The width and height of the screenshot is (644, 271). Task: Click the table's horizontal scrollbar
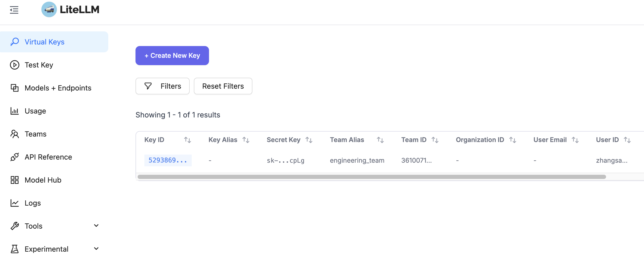(x=371, y=177)
